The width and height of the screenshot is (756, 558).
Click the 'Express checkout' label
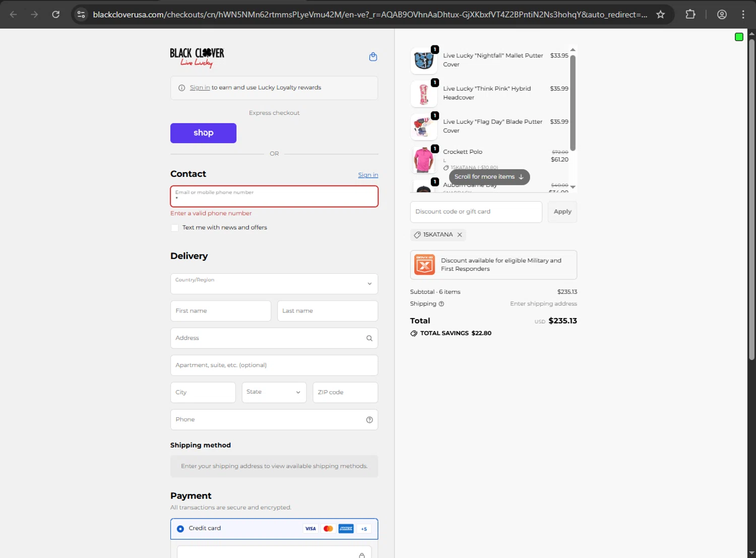[274, 113]
